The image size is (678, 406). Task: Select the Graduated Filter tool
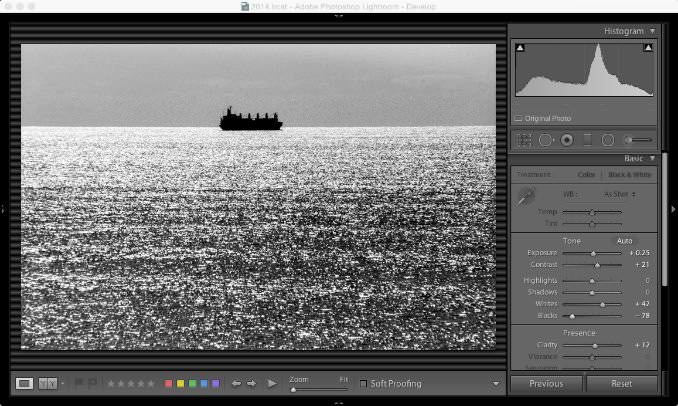click(x=587, y=140)
